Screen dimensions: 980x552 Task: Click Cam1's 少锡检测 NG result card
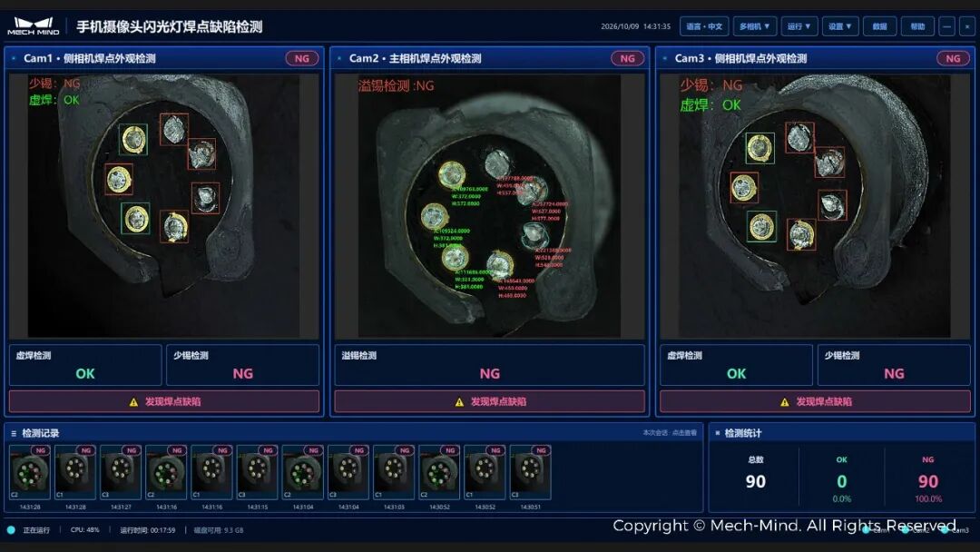click(x=243, y=365)
